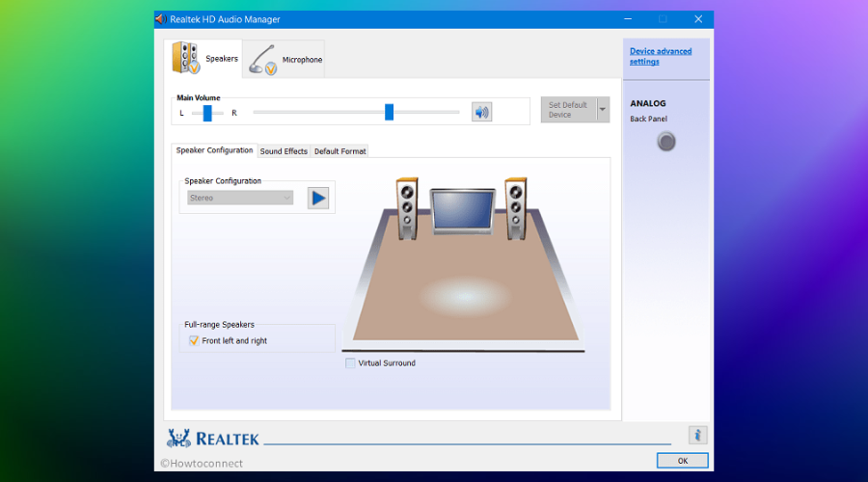Open the Sound Effects tab
This screenshot has height=482, width=868.
pos(284,151)
